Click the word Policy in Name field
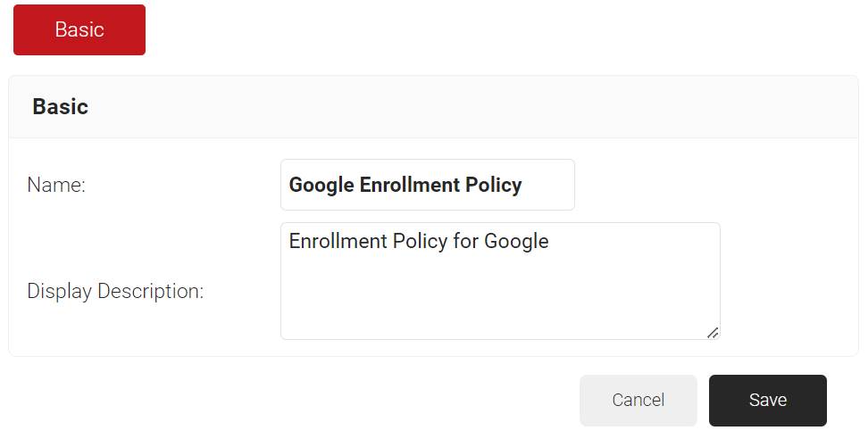This screenshot has width=868, height=439. pyautogui.click(x=494, y=185)
